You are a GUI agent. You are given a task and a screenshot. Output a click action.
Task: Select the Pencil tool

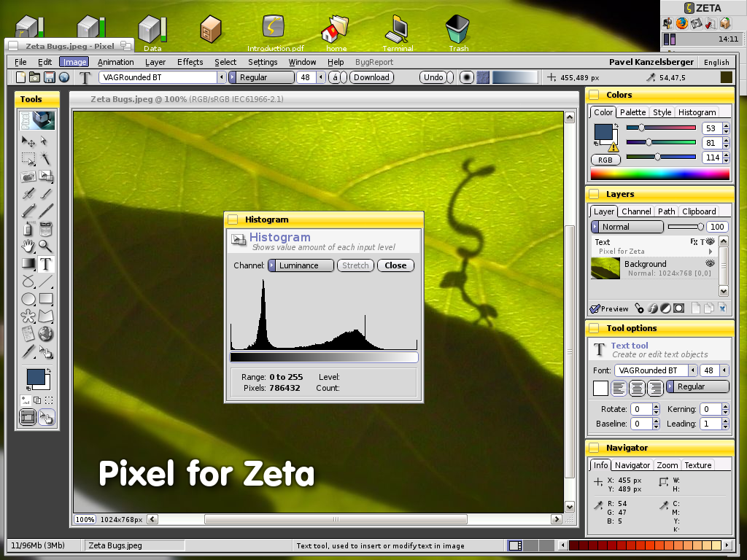point(28,211)
